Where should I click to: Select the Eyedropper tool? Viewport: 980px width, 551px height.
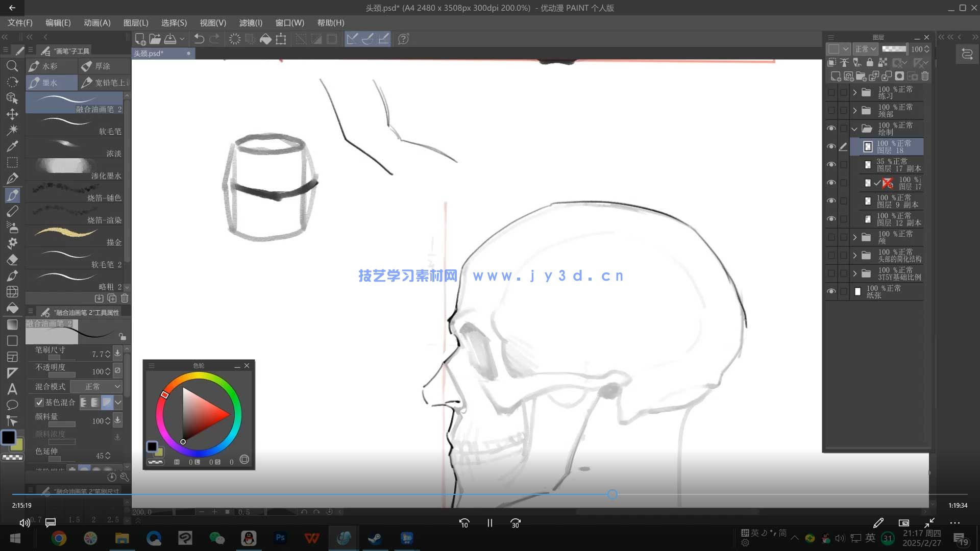pyautogui.click(x=12, y=146)
